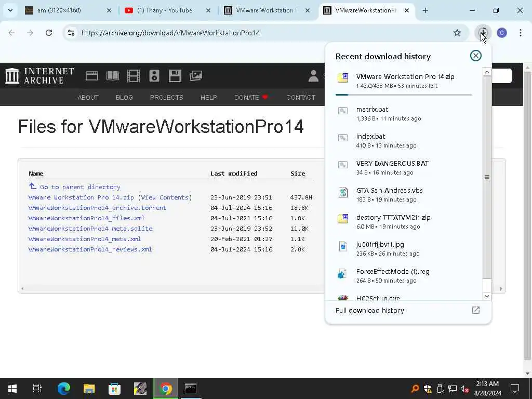This screenshot has width=532, height=399.
Task: Open the muted volume tray icon
Action: click(465, 389)
